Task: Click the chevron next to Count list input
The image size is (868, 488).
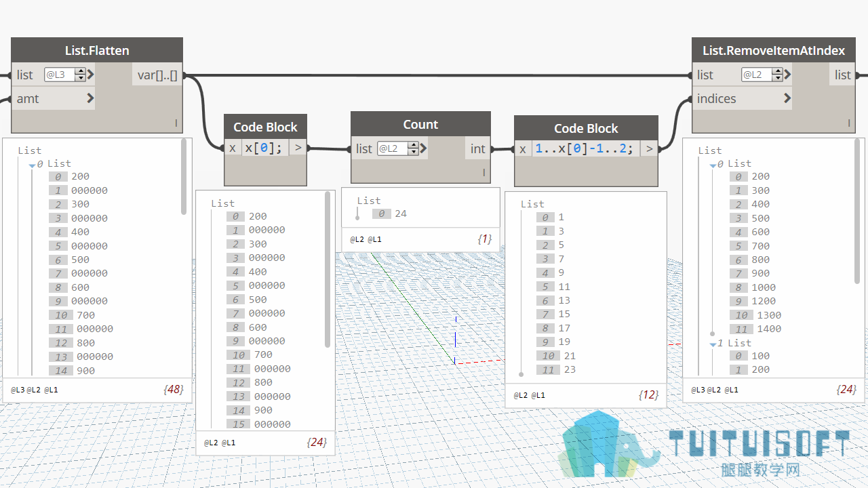Action: click(423, 148)
